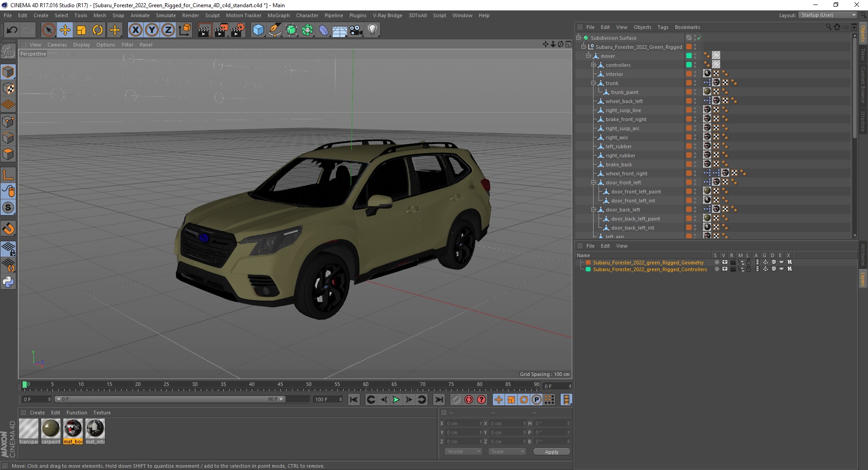Open the deformer (Bend) object icon

coord(324,30)
